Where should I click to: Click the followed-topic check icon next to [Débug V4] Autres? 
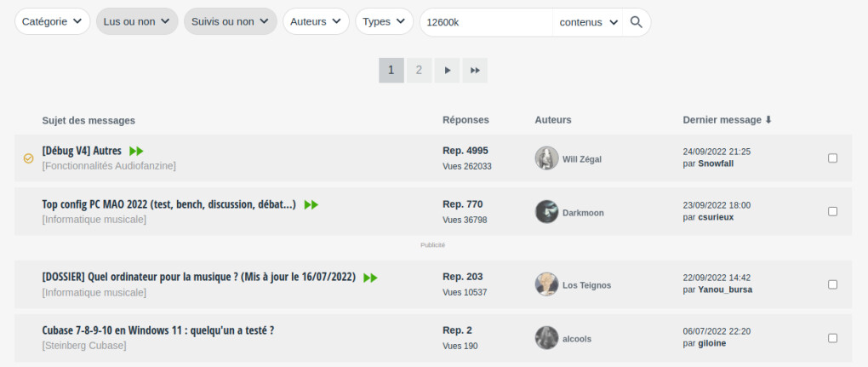click(28, 158)
